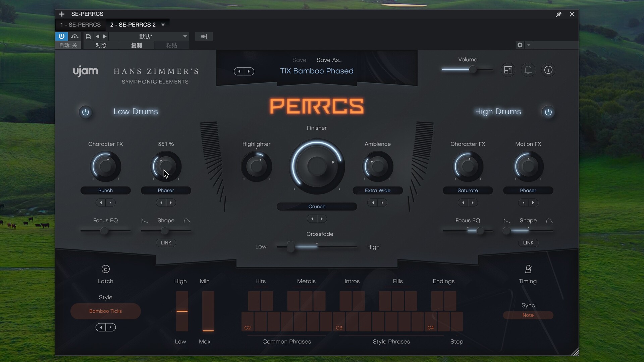Next Low Drums Motion FX after Phaser
This screenshot has height=362, width=644.
[171, 202]
